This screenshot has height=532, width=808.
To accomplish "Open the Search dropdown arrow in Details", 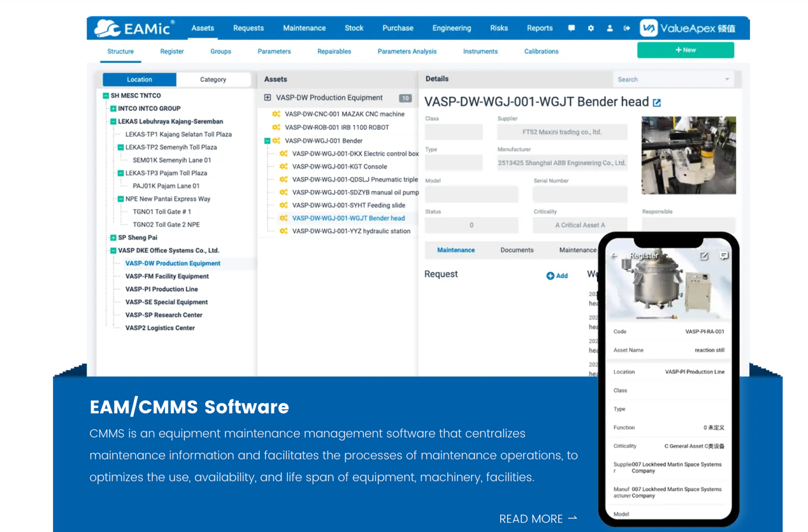I will tap(727, 80).
